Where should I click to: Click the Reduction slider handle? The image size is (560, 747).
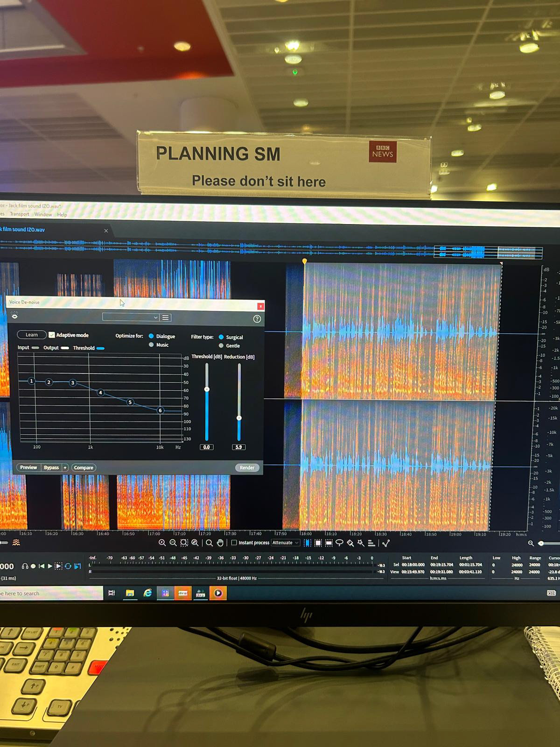pyautogui.click(x=239, y=418)
